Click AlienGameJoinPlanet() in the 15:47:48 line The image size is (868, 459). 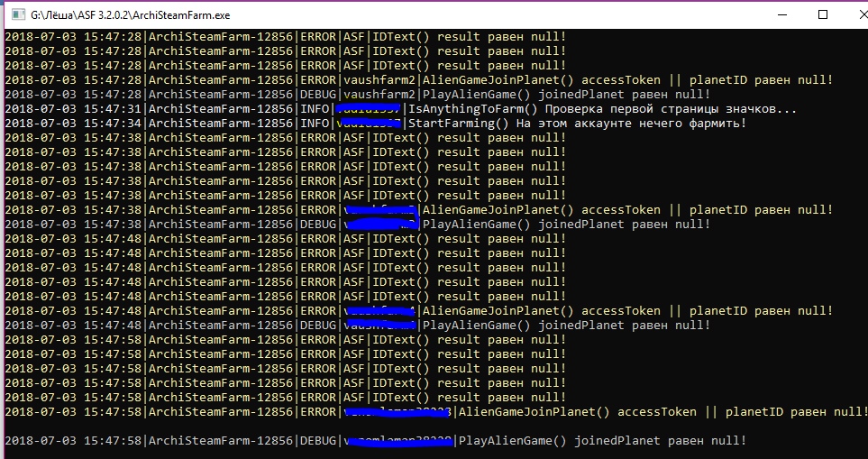498,310
